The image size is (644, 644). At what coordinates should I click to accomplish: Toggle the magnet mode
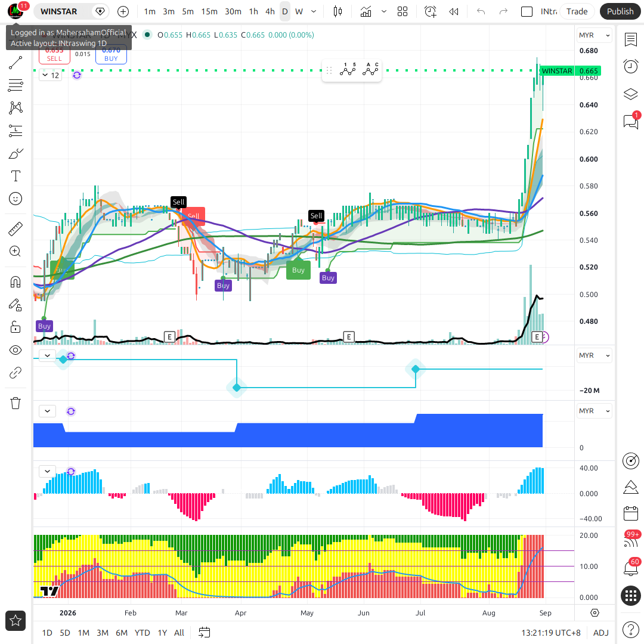(x=16, y=282)
